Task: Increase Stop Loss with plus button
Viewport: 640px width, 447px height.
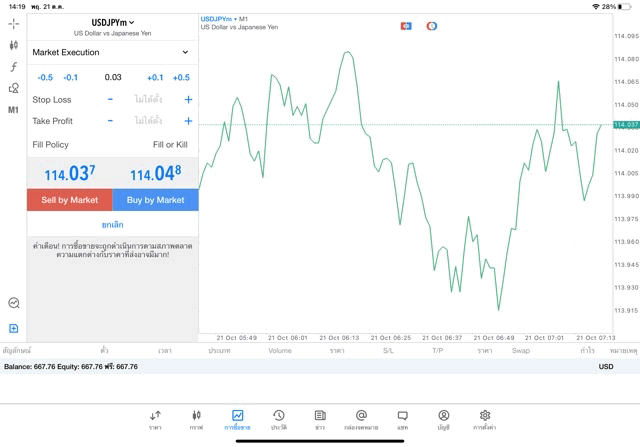Action: [x=188, y=100]
